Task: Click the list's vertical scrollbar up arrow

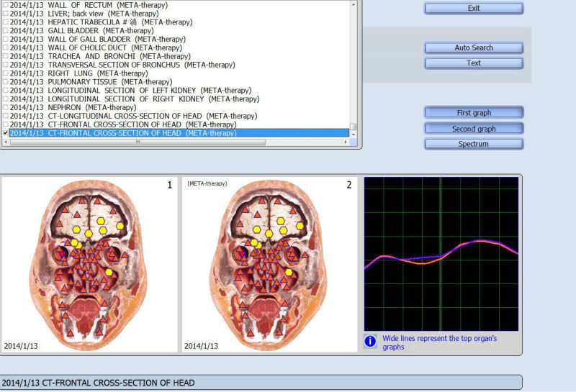Action: pyautogui.click(x=354, y=3)
